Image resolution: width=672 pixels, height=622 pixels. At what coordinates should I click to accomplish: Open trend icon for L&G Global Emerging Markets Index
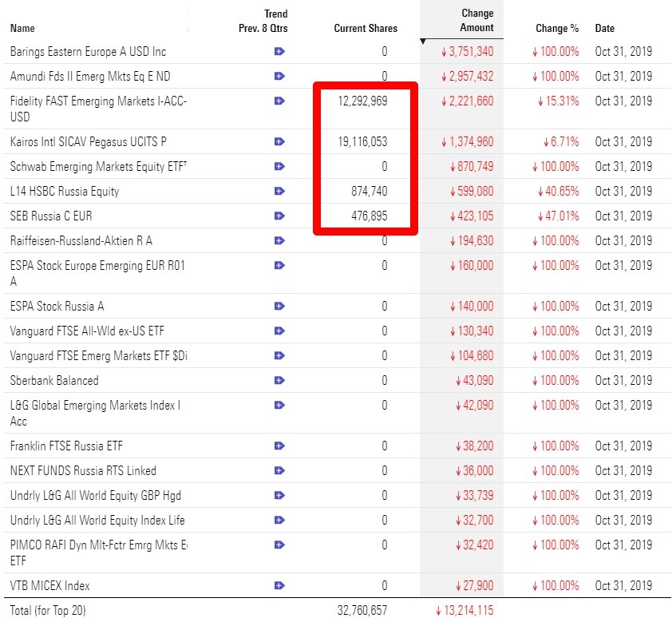(279, 406)
